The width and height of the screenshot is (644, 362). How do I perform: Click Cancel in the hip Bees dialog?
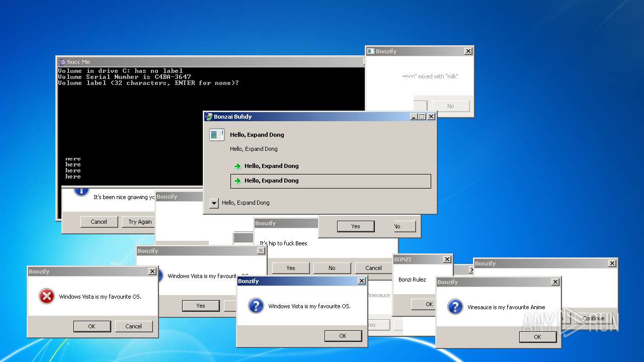[x=373, y=268]
